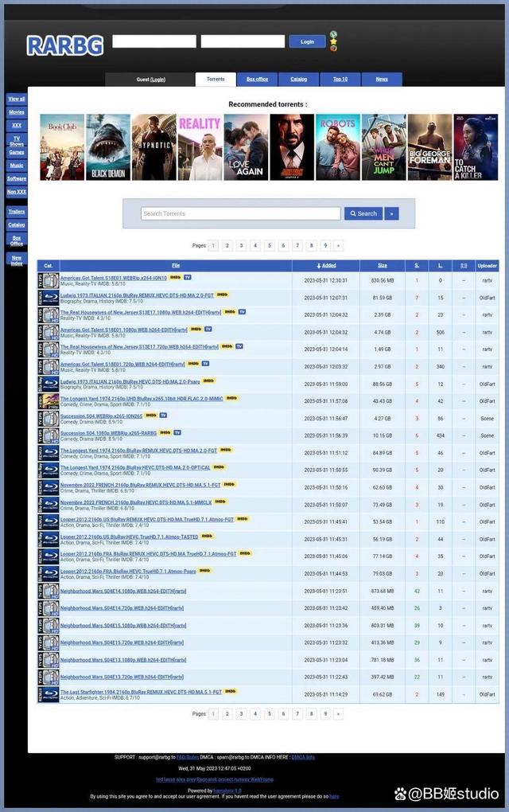Open Trailers from sidebar
509x812 pixels.
(x=17, y=212)
